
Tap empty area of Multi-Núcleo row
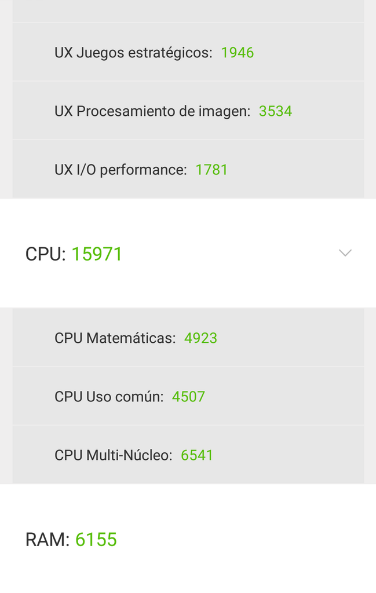tap(287, 455)
